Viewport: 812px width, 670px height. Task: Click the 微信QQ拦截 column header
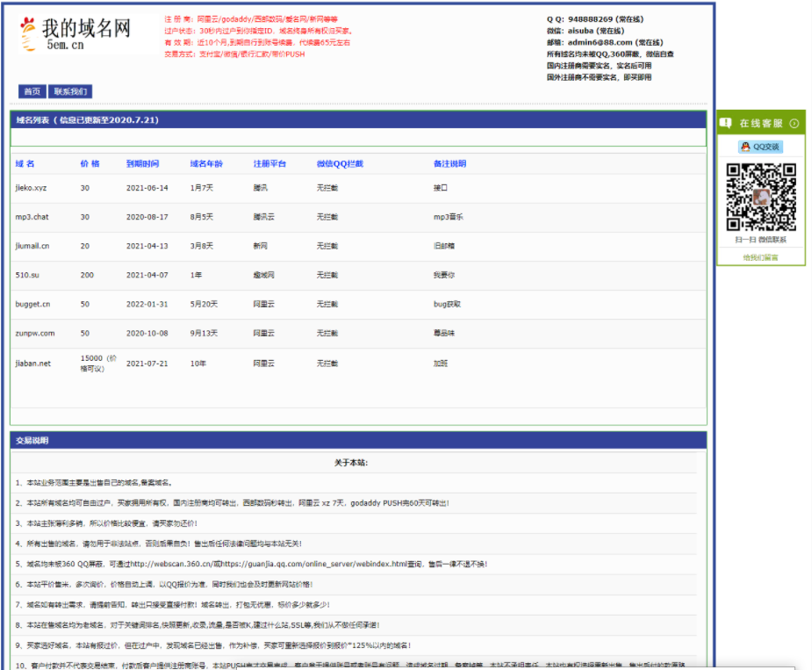tap(340, 164)
